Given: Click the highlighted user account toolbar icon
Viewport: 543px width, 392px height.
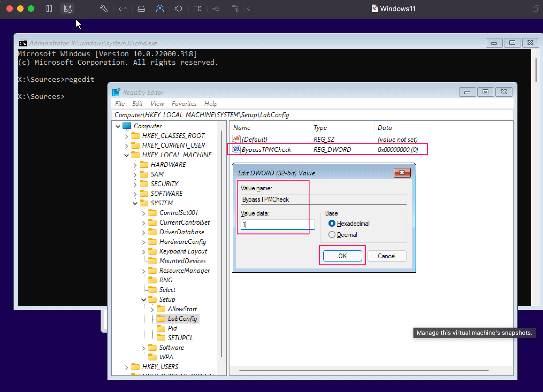Looking at the screenshot, I should [x=160, y=9].
